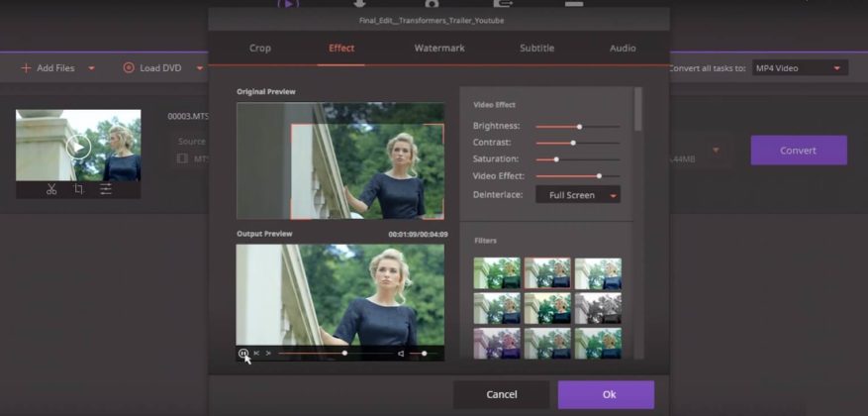
Task: Open the Trim scissors tool under thumbnail
Action: [51, 189]
